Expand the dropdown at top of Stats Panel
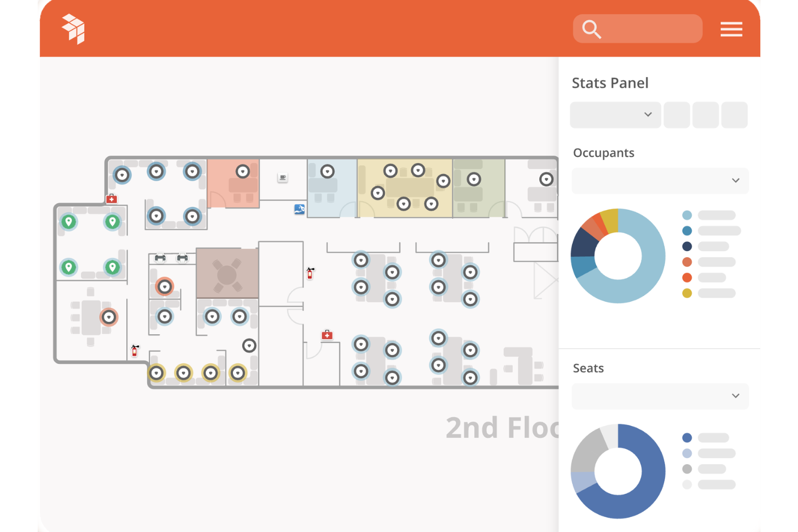The width and height of the screenshot is (798, 532). (x=615, y=115)
